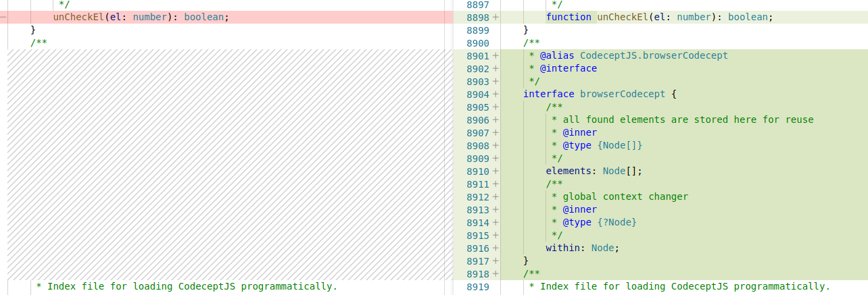Image resolution: width=868 pixels, height=295 pixels.
Task: Select line number 8916
Action: point(477,248)
